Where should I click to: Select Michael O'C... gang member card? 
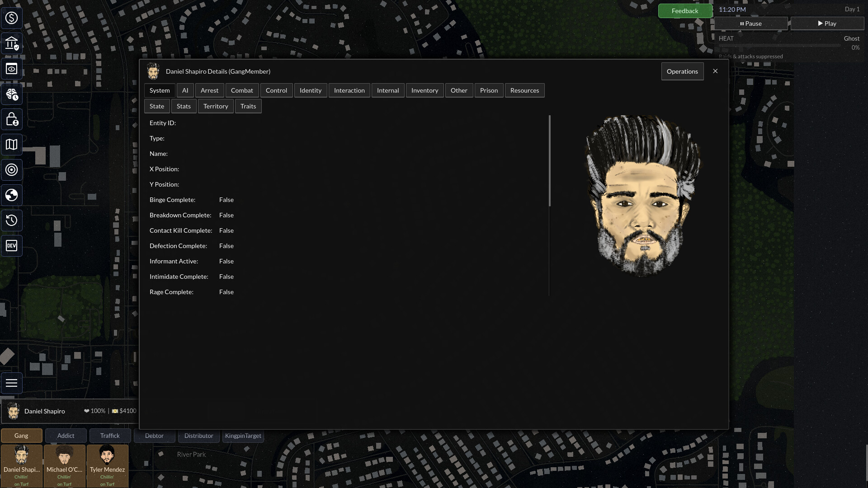(64, 466)
